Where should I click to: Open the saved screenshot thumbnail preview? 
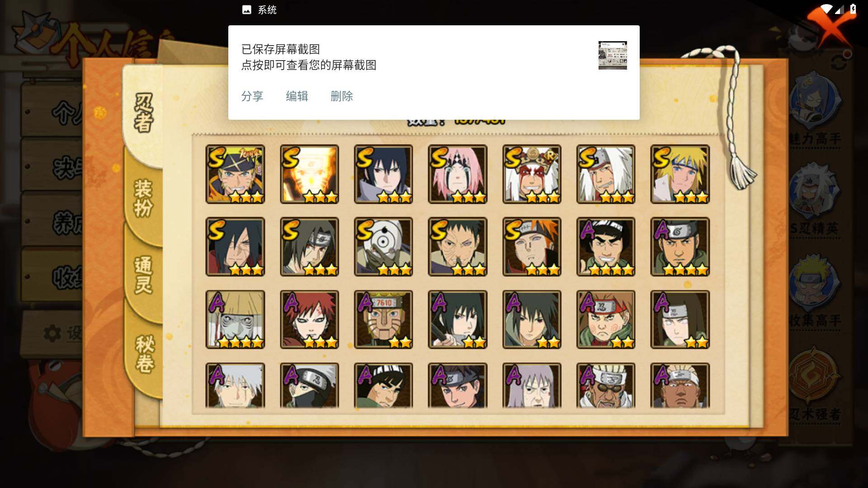(613, 55)
